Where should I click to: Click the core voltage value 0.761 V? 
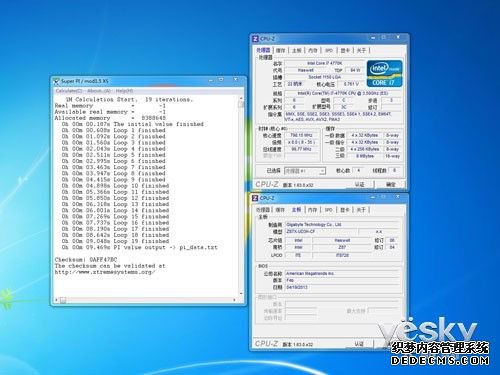click(x=351, y=84)
